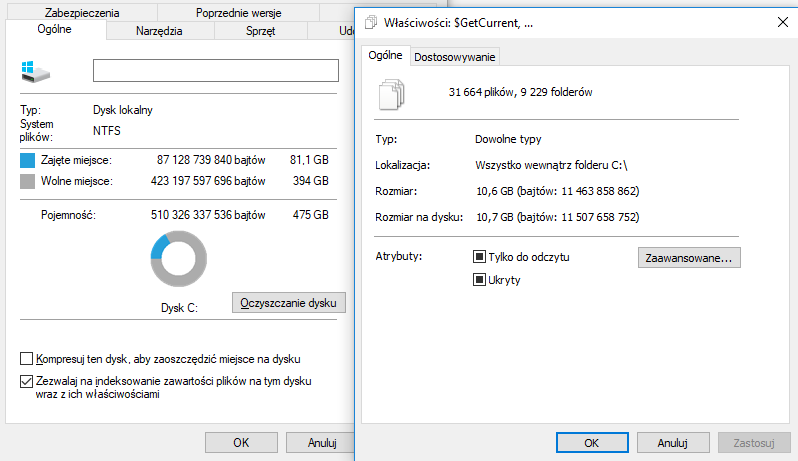Click the Dysk C: label under chart
The width and height of the screenshot is (798, 461).
pos(179,308)
